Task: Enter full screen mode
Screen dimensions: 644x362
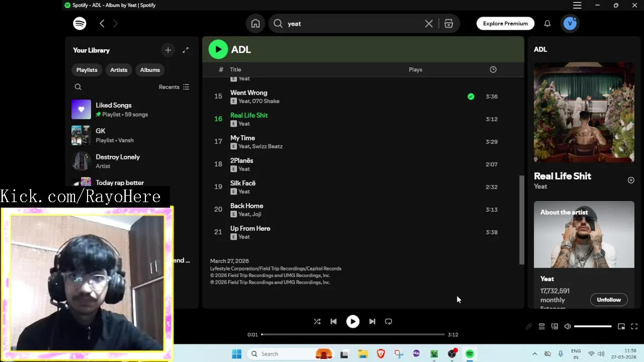Action: pyautogui.click(x=634, y=326)
